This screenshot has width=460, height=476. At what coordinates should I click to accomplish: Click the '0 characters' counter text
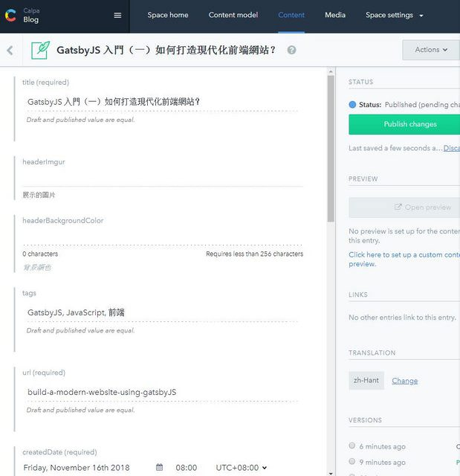point(40,254)
